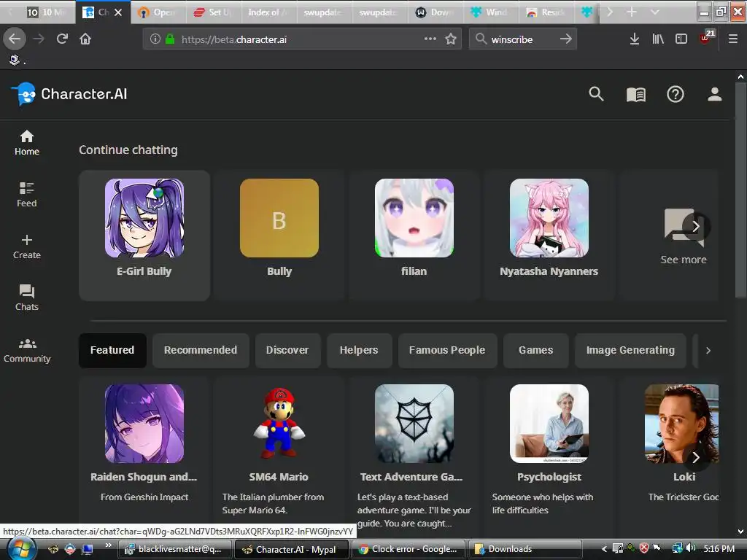747x560 pixels.
Task: Show more category tabs arrow
Action: [x=708, y=351]
